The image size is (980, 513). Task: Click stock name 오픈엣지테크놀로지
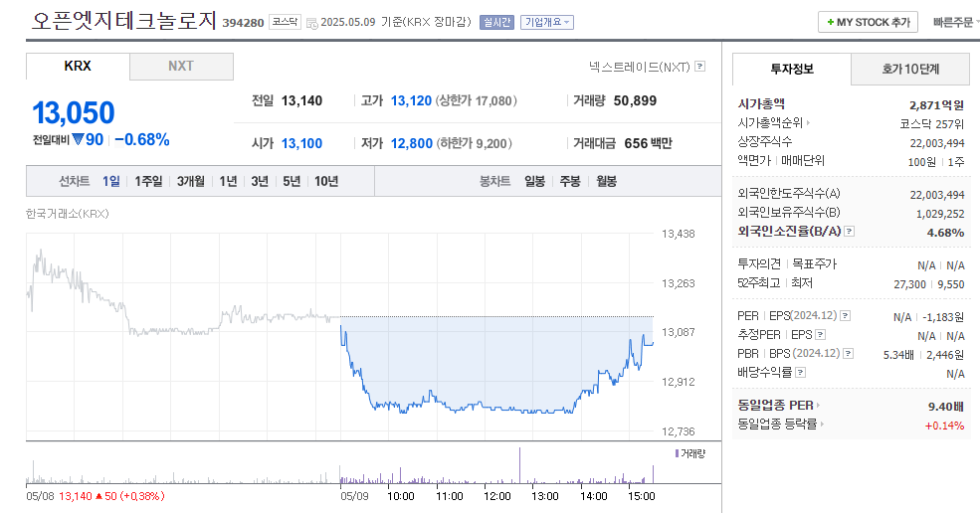123,21
